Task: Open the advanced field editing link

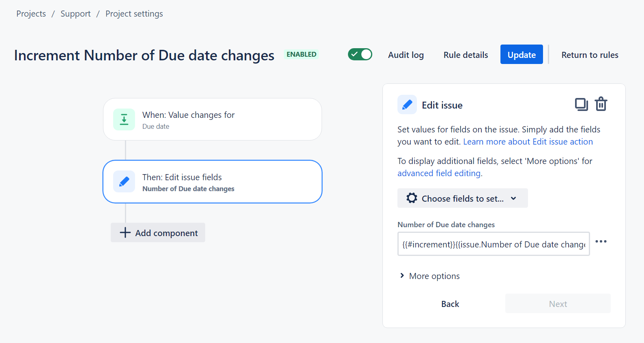Action: pos(439,173)
